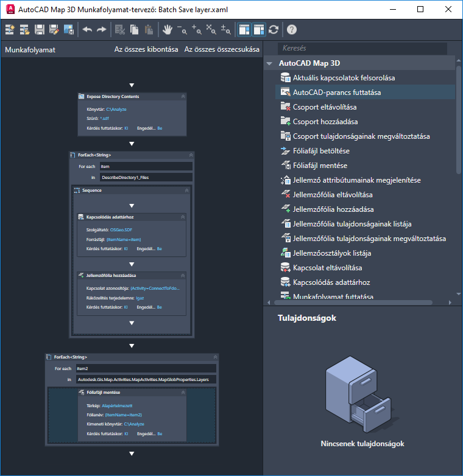Collapse the Kapcsolódás adattárhoz activity box
The width and height of the screenshot is (463, 476).
click(183, 217)
